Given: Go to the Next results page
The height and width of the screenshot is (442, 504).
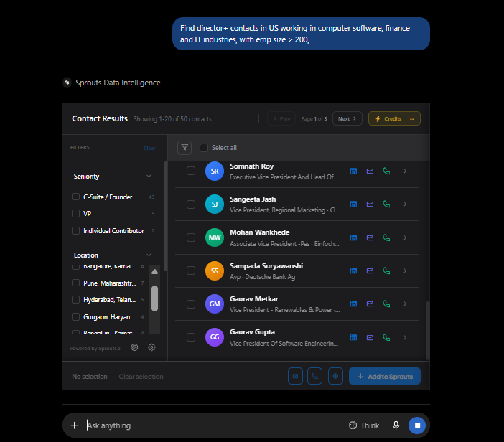Looking at the screenshot, I should tap(347, 118).
